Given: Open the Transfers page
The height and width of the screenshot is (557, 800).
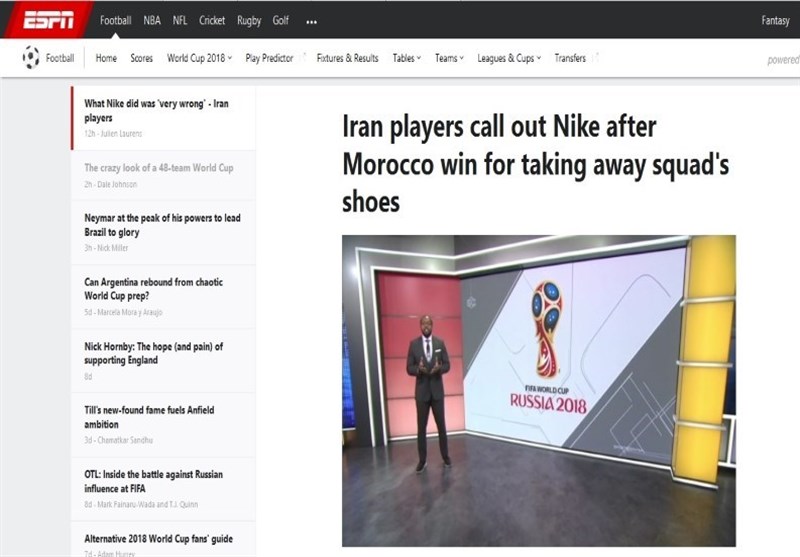Looking at the screenshot, I should (x=570, y=58).
